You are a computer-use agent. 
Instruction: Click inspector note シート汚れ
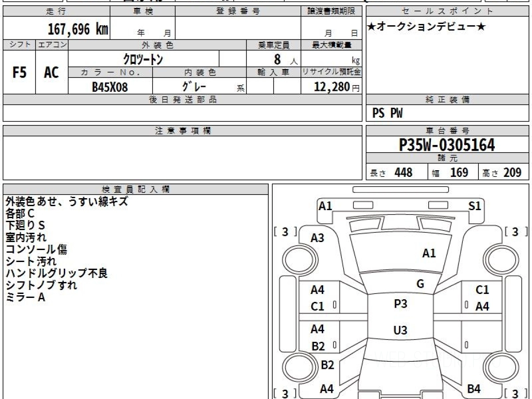(x=31, y=261)
